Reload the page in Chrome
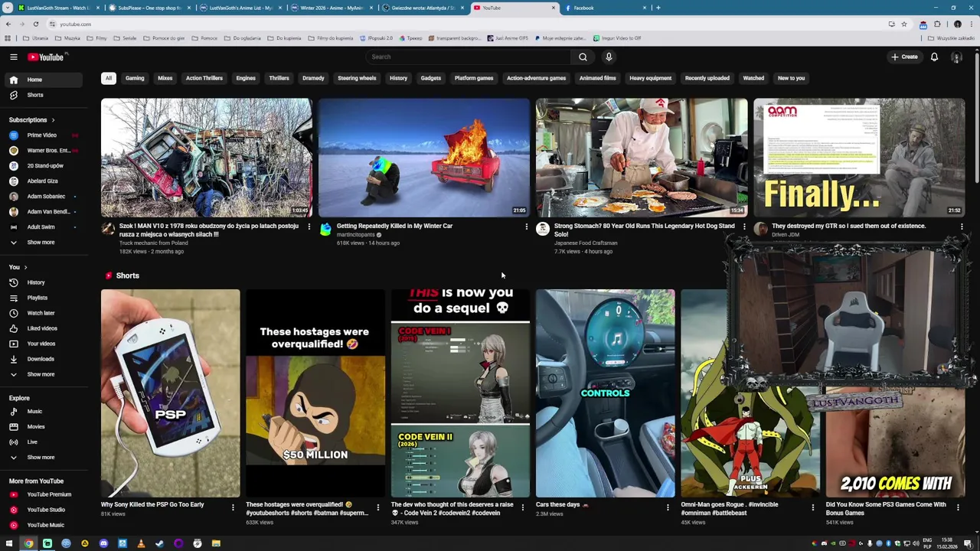Viewport: 980px width, 551px height. point(35,24)
